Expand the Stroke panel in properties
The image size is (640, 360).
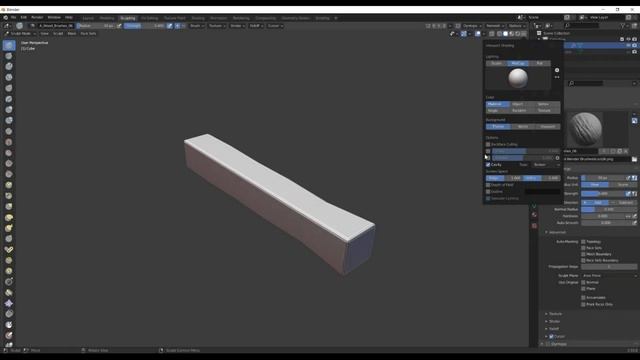[x=553, y=322]
